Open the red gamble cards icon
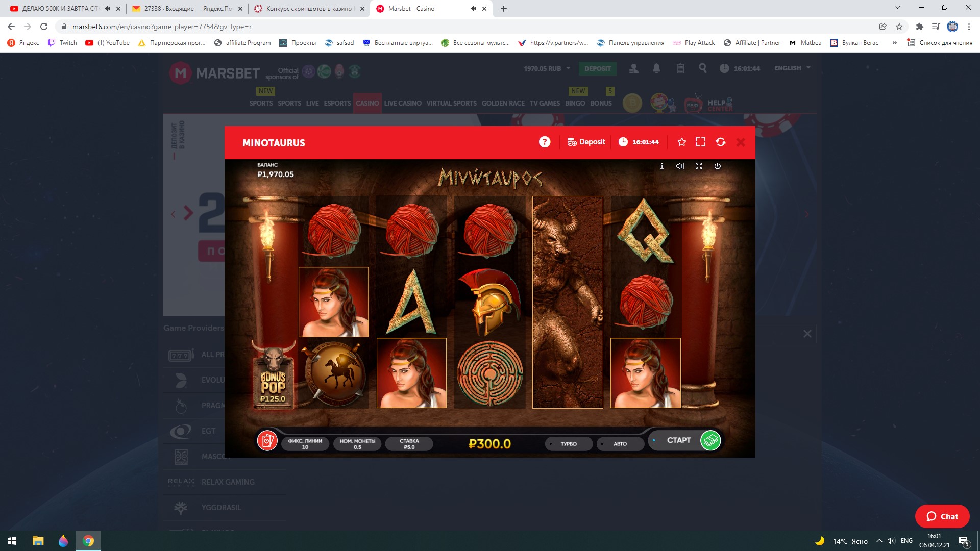 (267, 440)
